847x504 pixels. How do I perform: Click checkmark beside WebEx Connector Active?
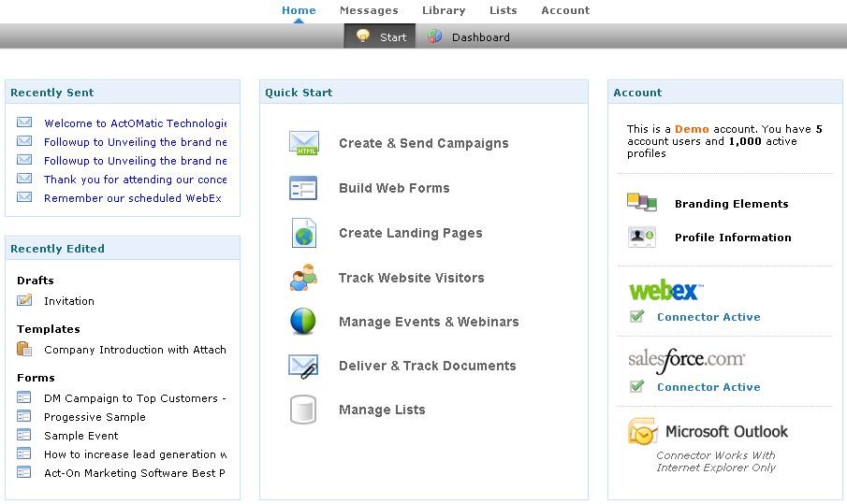pyautogui.click(x=636, y=316)
